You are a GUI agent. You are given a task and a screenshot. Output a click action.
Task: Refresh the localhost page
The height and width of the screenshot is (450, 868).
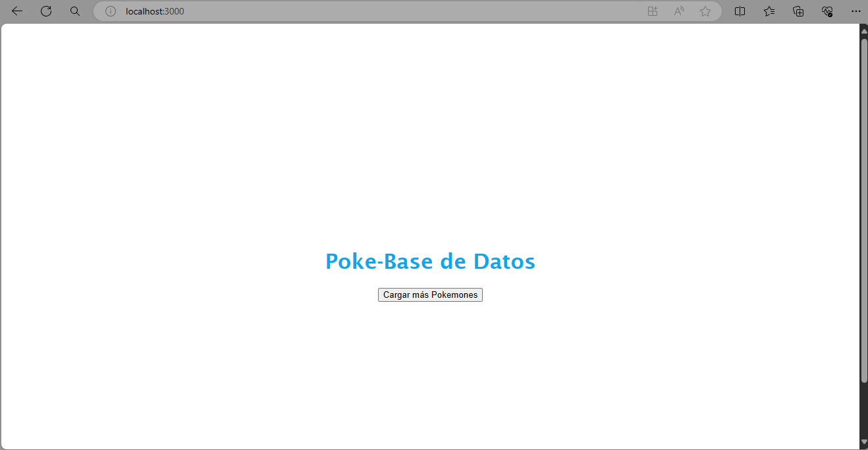coord(46,11)
